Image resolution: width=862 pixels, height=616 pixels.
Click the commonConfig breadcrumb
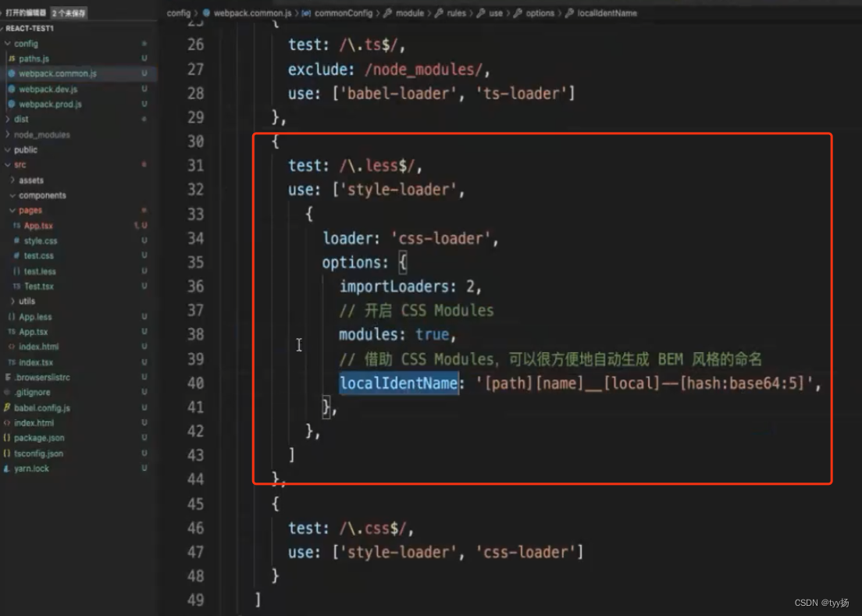click(343, 12)
